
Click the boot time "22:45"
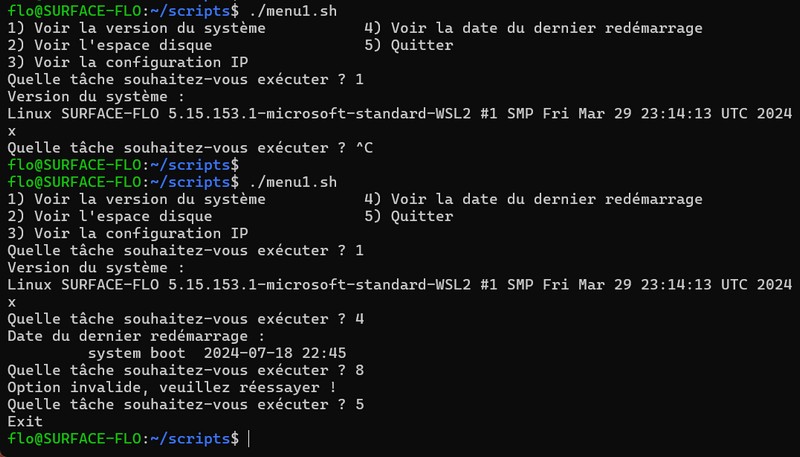[325, 353]
